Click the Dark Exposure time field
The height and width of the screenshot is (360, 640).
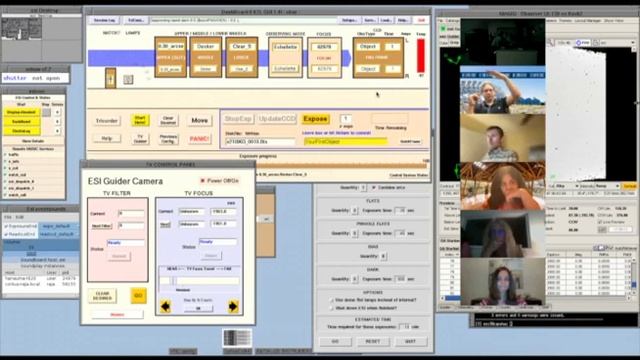pos(400,279)
